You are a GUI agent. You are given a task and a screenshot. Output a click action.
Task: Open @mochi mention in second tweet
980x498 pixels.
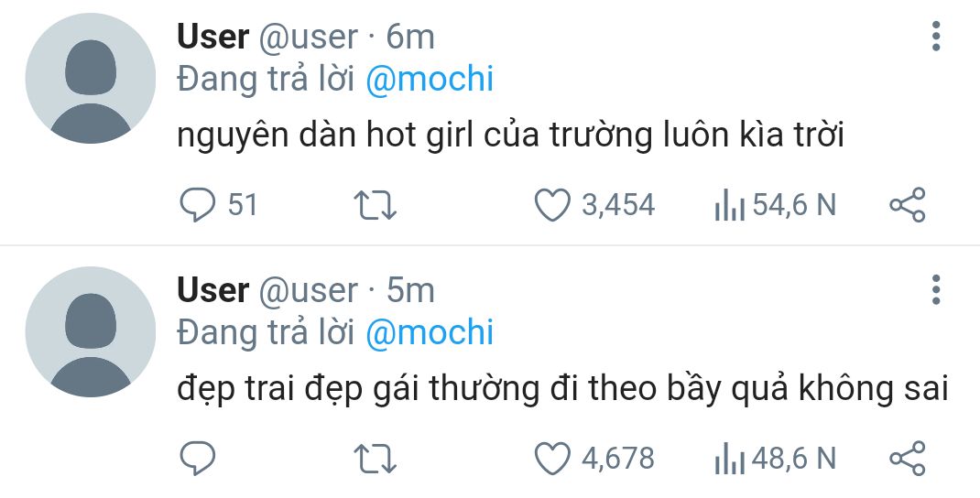pos(430,332)
